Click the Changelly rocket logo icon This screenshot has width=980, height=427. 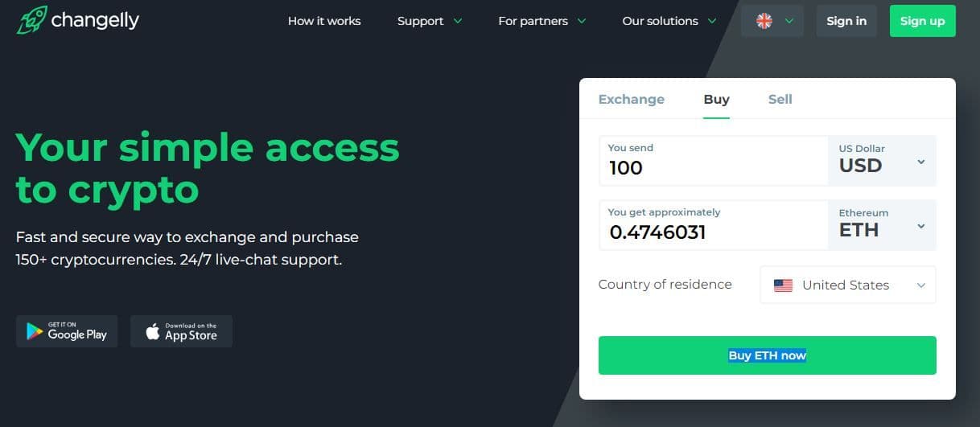coord(31,20)
